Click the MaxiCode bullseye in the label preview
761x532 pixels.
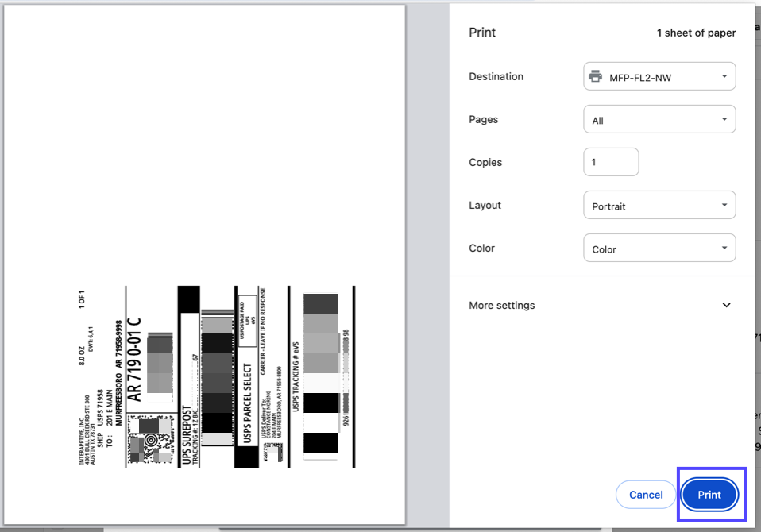(x=151, y=440)
